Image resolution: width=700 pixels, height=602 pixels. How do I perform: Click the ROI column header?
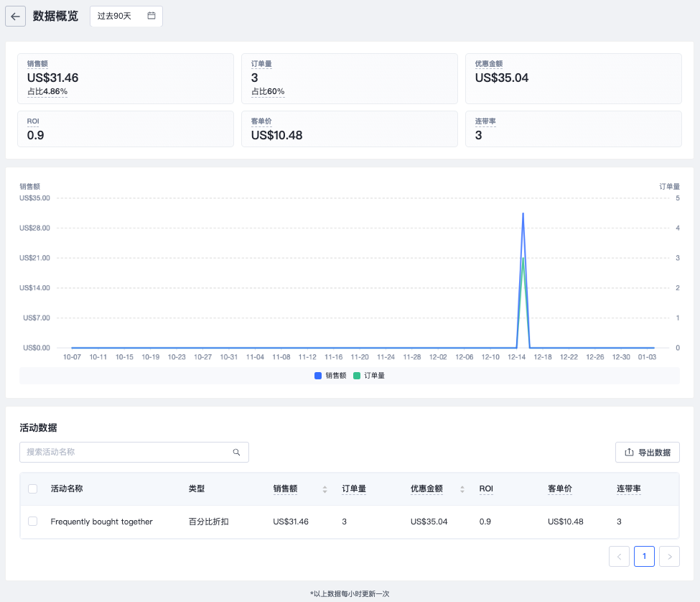click(x=486, y=489)
